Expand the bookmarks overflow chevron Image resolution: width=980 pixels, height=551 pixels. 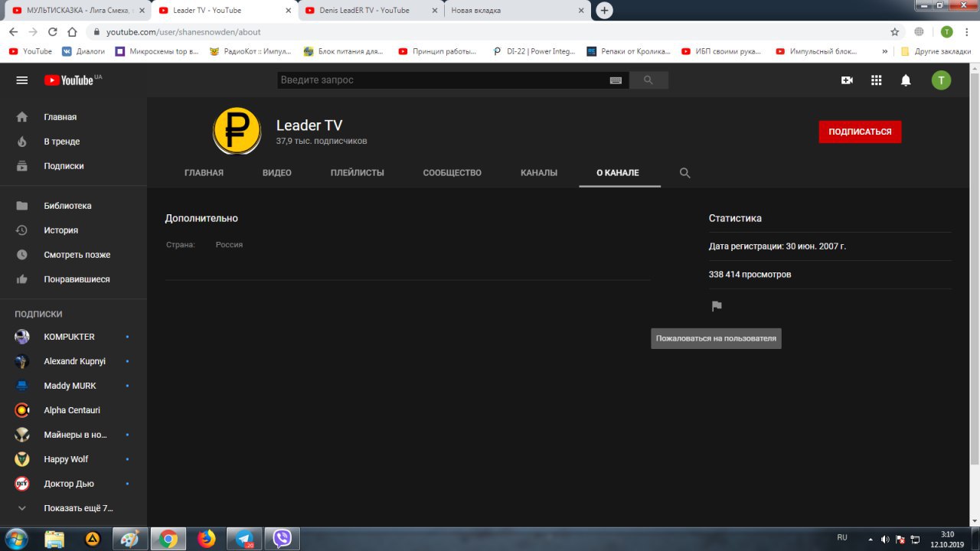point(885,51)
